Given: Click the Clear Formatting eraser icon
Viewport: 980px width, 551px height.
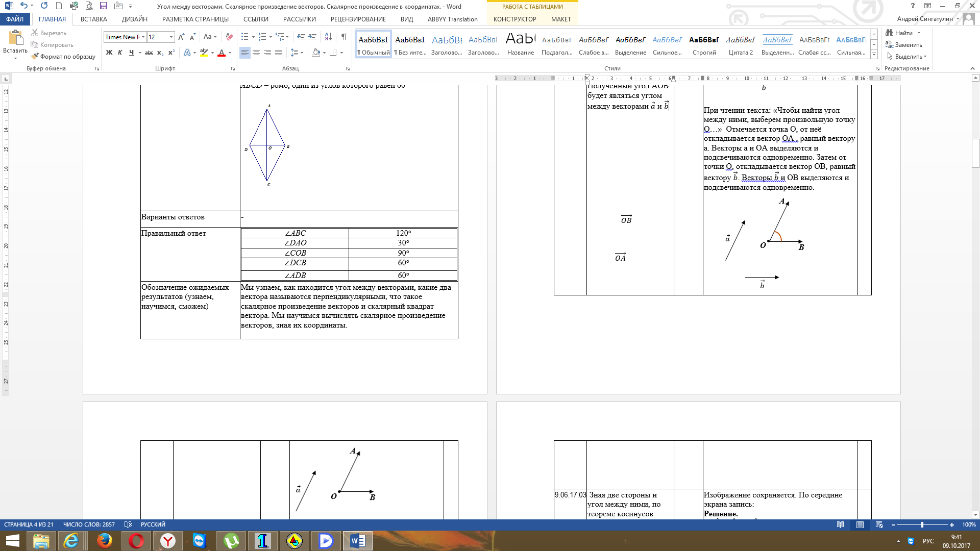Looking at the screenshot, I should (229, 37).
